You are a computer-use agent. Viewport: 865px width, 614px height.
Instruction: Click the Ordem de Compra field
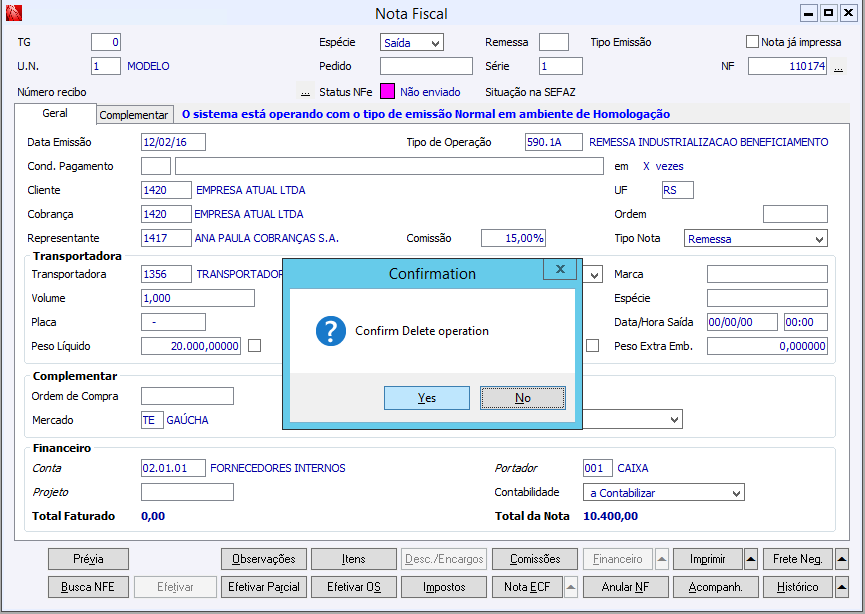tap(188, 396)
